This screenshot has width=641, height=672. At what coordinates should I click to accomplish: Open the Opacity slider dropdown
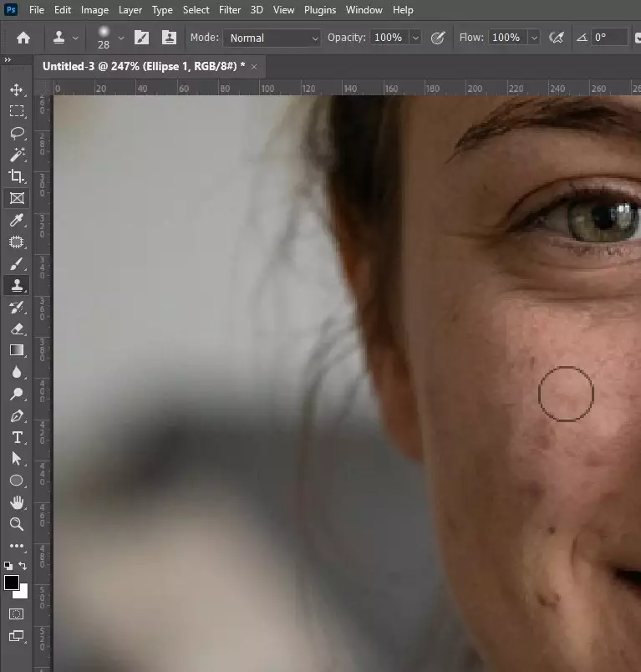[x=415, y=38]
